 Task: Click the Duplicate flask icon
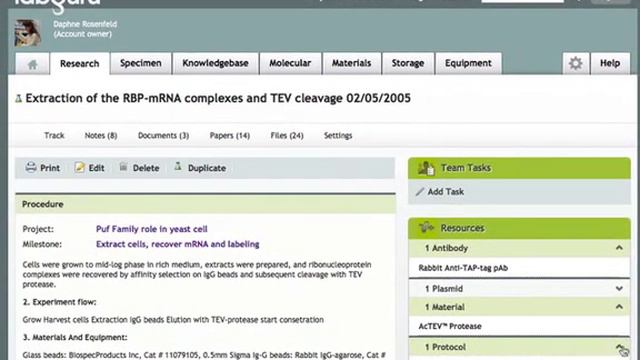pos(178,167)
